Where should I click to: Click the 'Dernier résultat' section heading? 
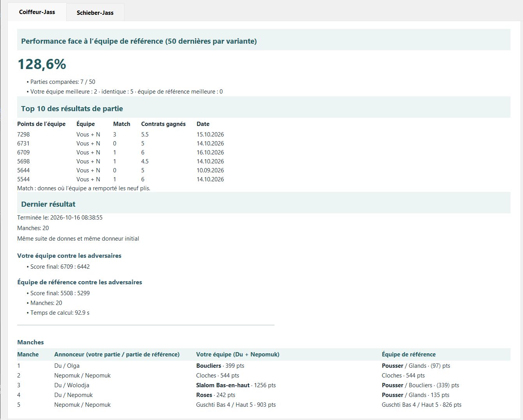[x=48, y=204]
